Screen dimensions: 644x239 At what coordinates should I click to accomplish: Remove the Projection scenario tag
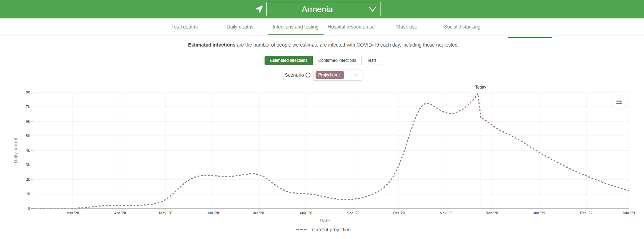(340, 75)
